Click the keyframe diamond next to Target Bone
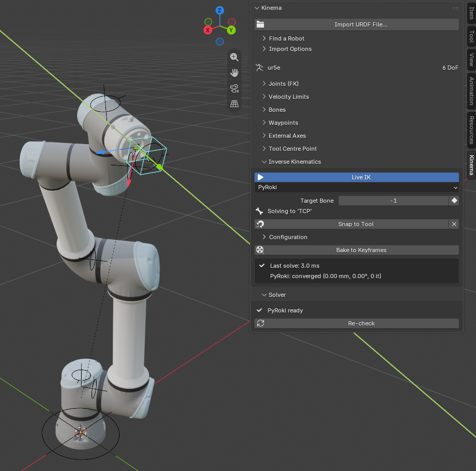 pos(454,201)
